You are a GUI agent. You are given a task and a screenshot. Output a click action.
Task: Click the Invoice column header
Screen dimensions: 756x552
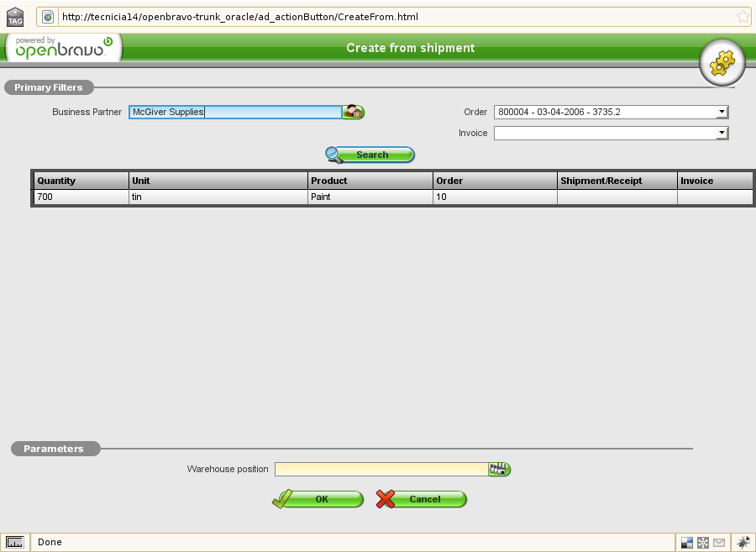715,181
